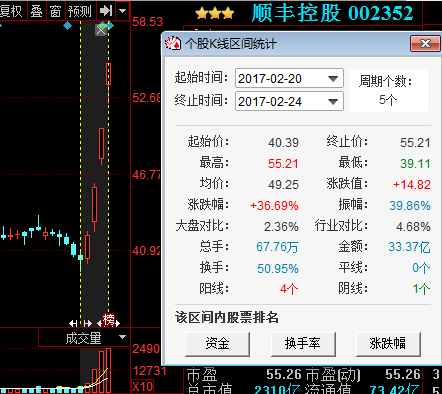
Task: Open the 终止时间 date dropdown
Action: point(333,102)
